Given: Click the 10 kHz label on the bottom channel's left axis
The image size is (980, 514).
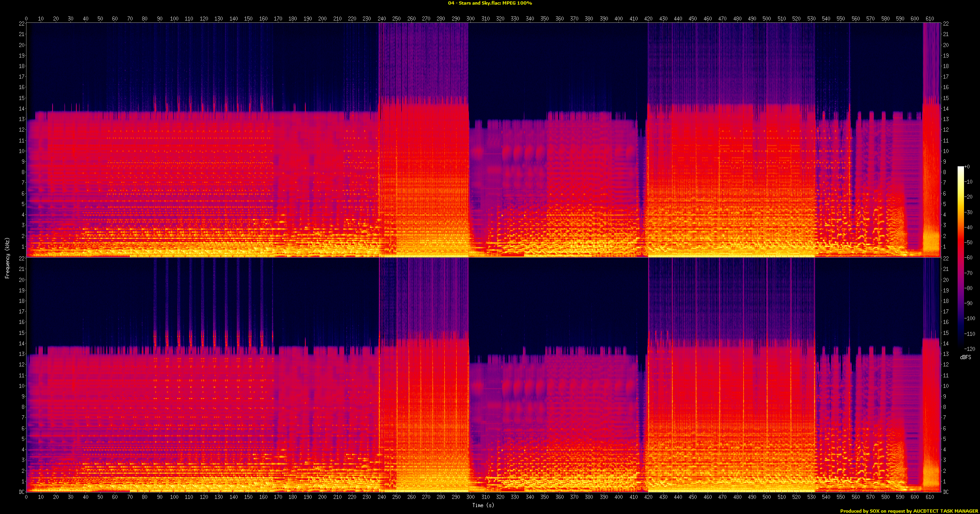Looking at the screenshot, I should pos(21,386).
